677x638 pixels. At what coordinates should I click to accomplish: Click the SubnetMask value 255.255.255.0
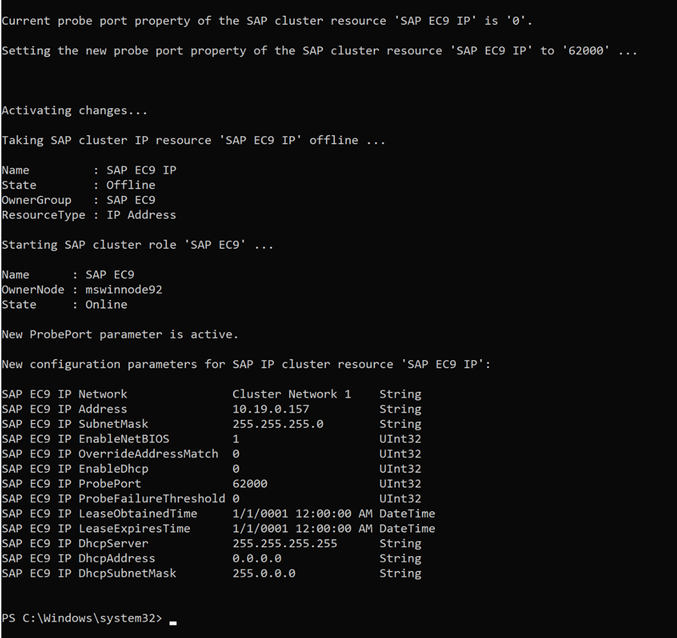tap(277, 424)
